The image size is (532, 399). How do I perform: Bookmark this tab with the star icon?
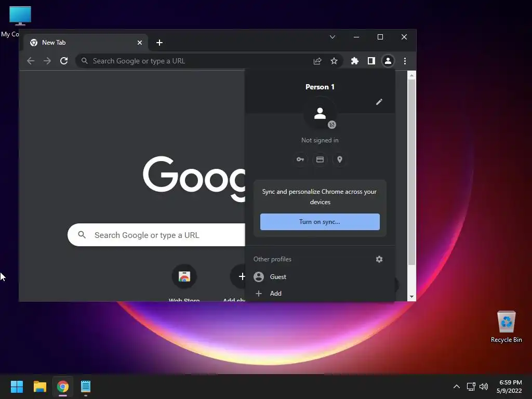[334, 61]
